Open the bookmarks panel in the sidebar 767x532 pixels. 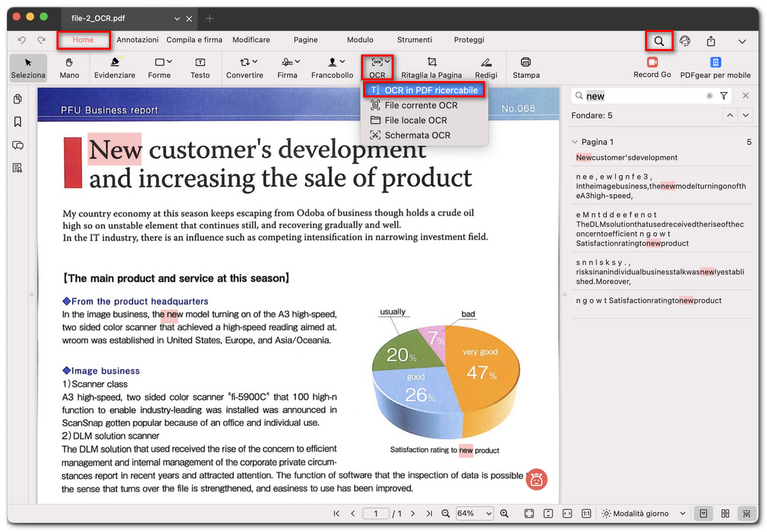(18, 121)
